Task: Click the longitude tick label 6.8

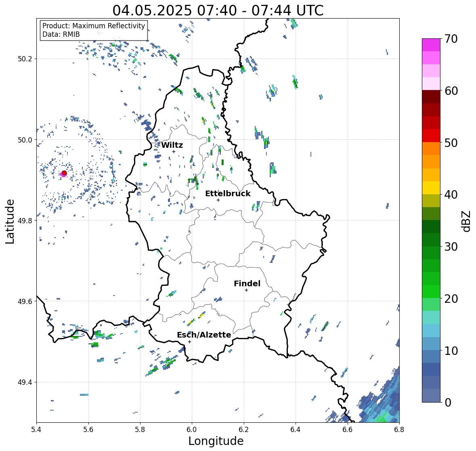Action: 399,429
